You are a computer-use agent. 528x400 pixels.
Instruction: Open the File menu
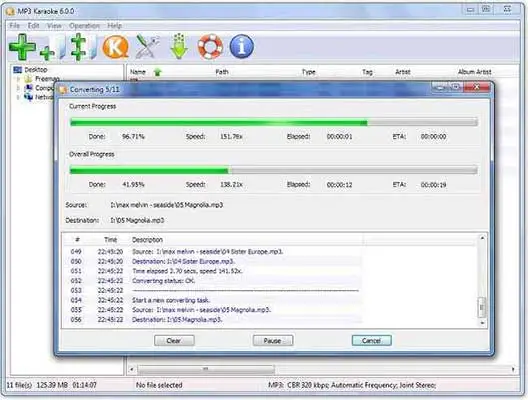[14, 26]
